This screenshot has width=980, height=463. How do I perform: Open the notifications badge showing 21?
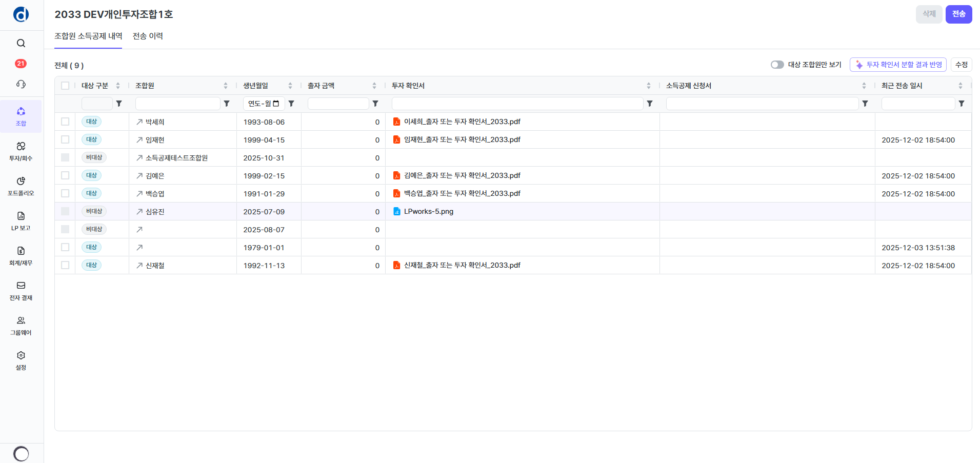tap(21, 64)
